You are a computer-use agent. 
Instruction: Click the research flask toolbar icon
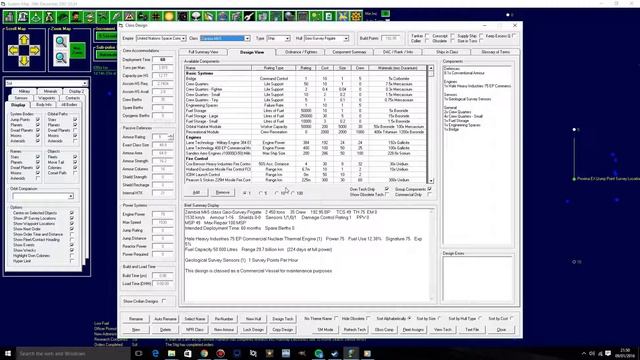tap(49, 17)
